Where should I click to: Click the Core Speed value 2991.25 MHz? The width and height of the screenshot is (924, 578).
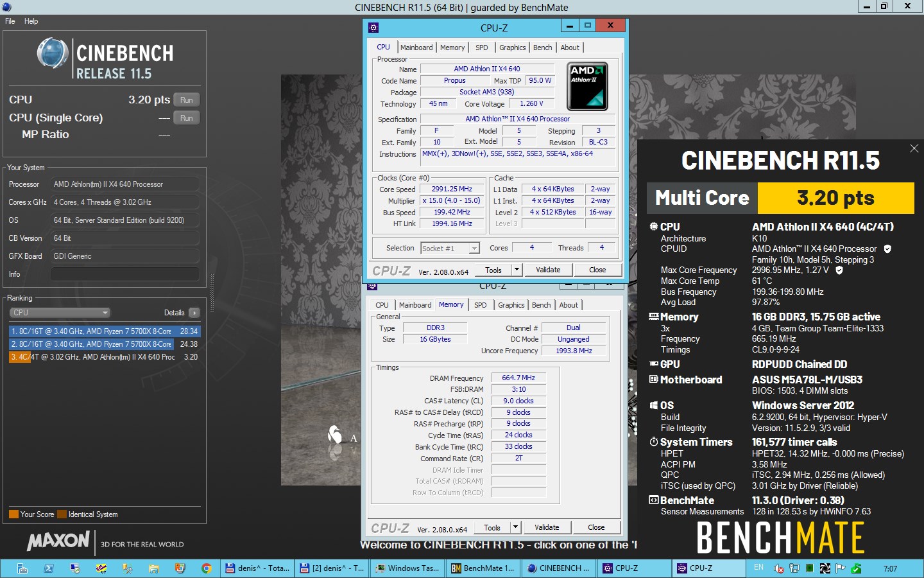(452, 189)
